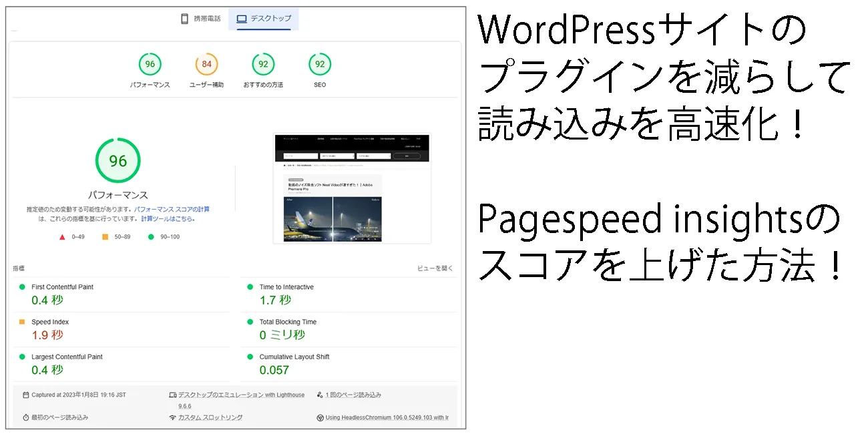Open the パフォーマンス score gauge 96
The height and width of the screenshot is (436, 868).
point(150,65)
